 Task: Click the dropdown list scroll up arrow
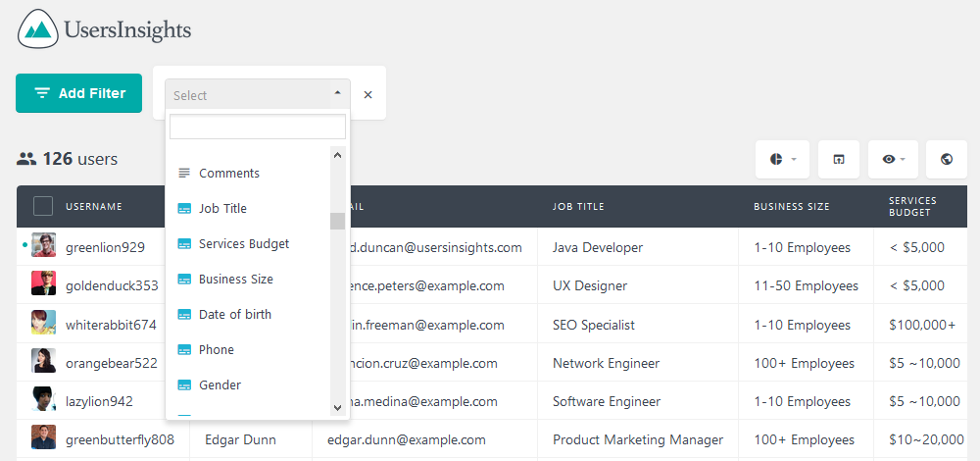337,155
